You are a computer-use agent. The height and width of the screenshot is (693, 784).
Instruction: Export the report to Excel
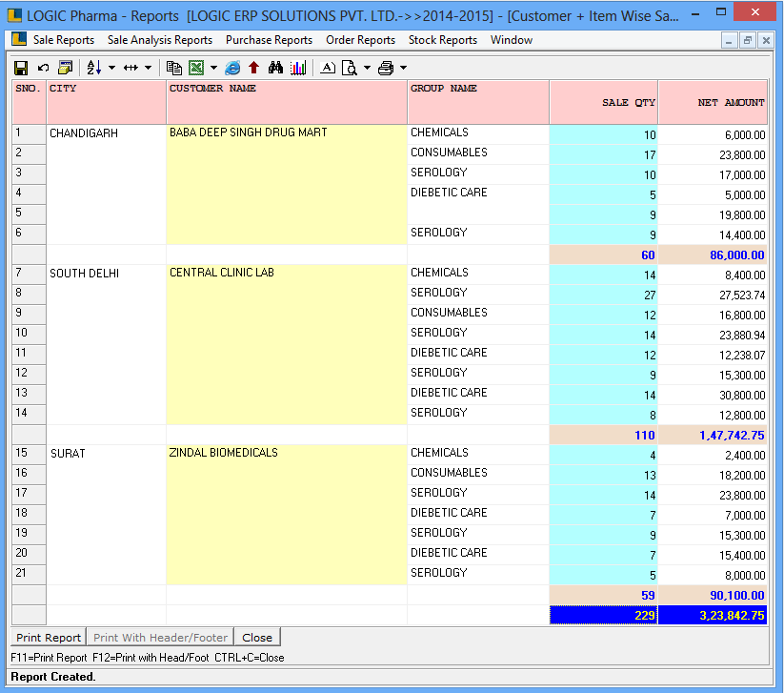(196, 68)
